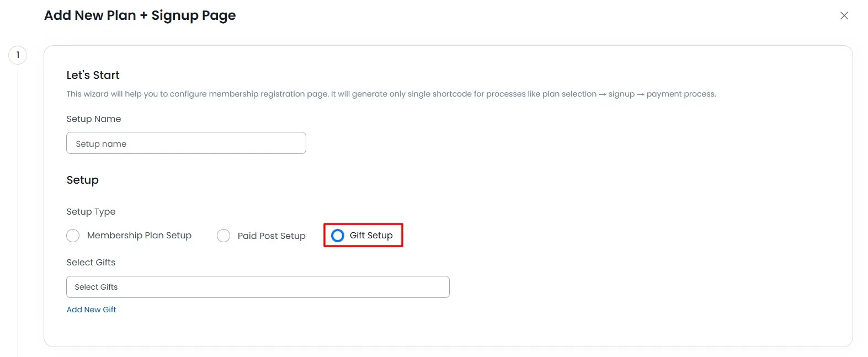Image resolution: width=868 pixels, height=357 pixels.
Task: Close the Add New Plan dialog
Action: 844,15
